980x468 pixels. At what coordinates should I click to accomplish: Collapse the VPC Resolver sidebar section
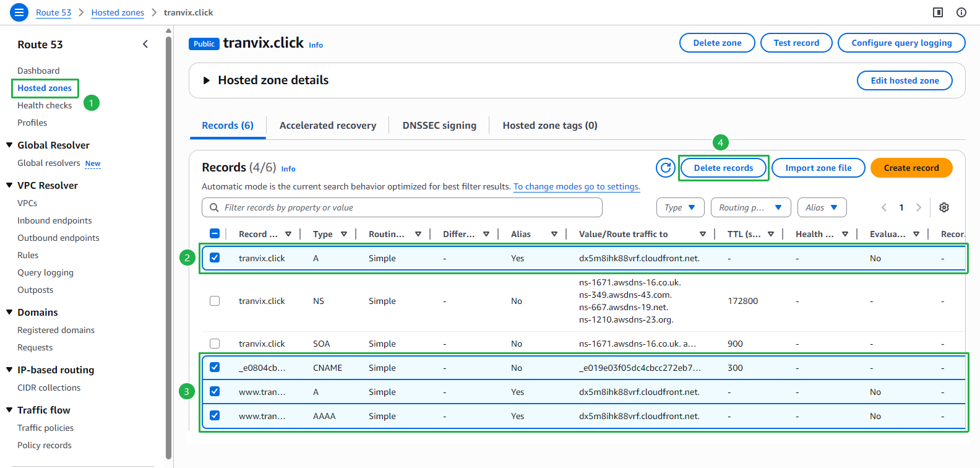click(9, 185)
